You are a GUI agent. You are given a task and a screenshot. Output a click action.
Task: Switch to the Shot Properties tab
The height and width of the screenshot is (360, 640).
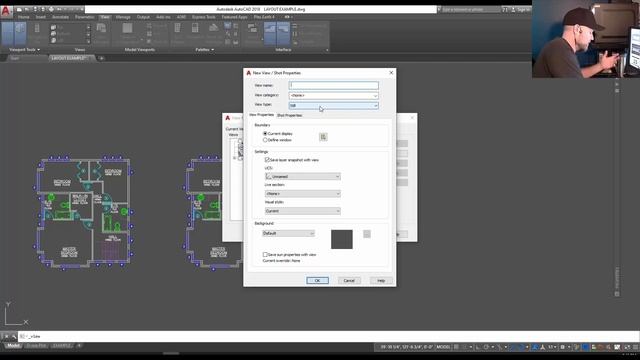[x=289, y=116]
